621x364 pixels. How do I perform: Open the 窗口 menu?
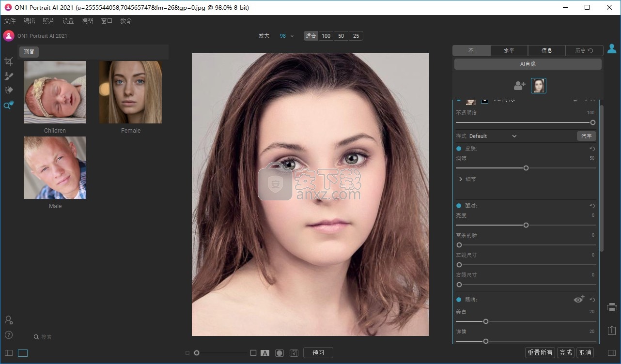[x=107, y=21]
